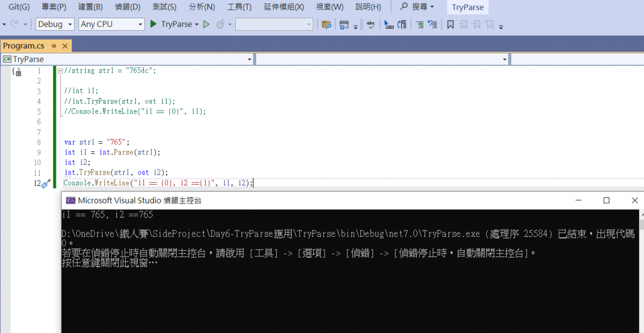The image size is (644, 333).
Task: Click line number 8 in the margin
Action: (x=38, y=142)
